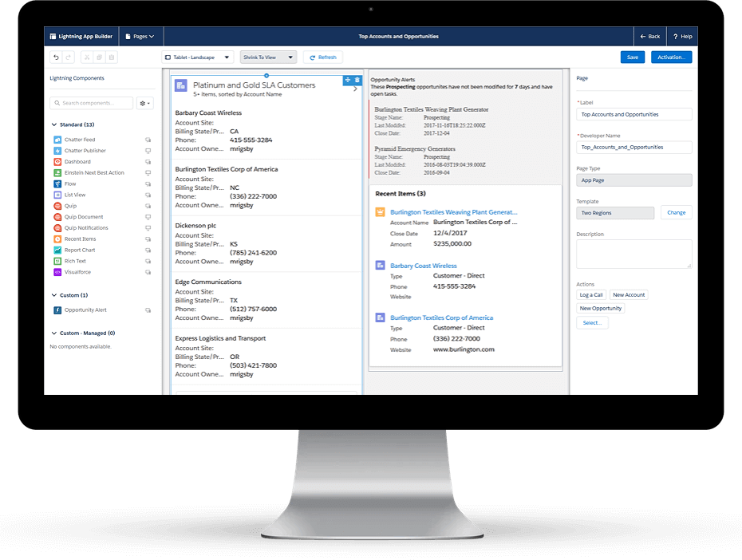Open the Pages dropdown menu
The height and width of the screenshot is (560, 742).
click(140, 37)
